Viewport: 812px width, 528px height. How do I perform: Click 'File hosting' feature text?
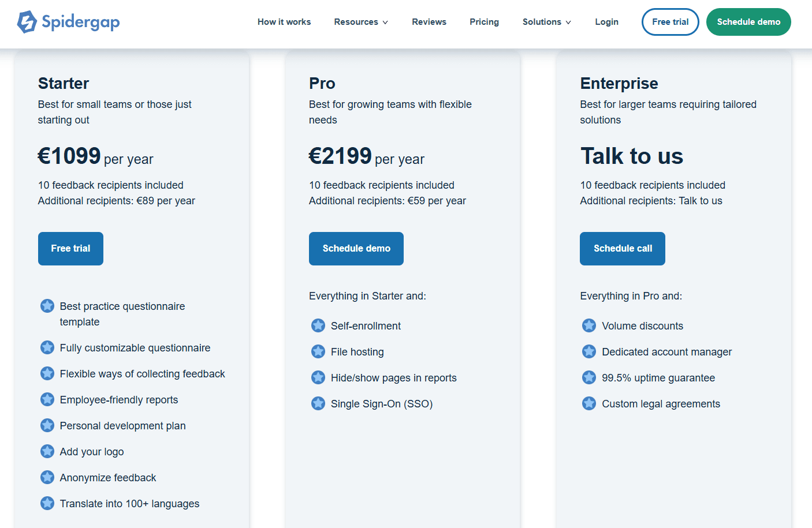357,352
